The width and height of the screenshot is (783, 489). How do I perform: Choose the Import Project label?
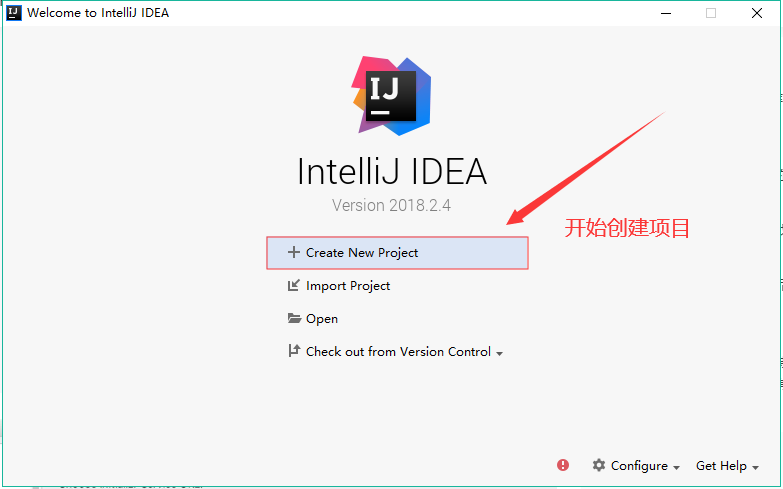[348, 286]
